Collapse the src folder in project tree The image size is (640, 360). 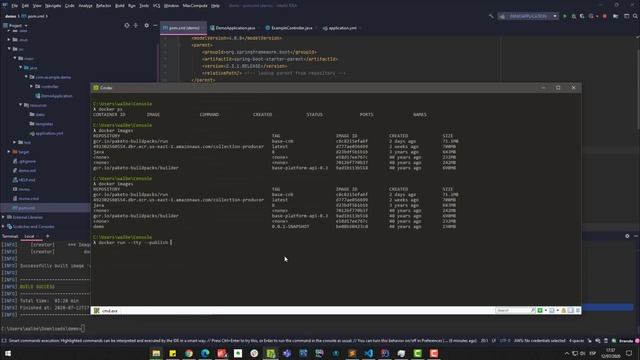[9, 49]
